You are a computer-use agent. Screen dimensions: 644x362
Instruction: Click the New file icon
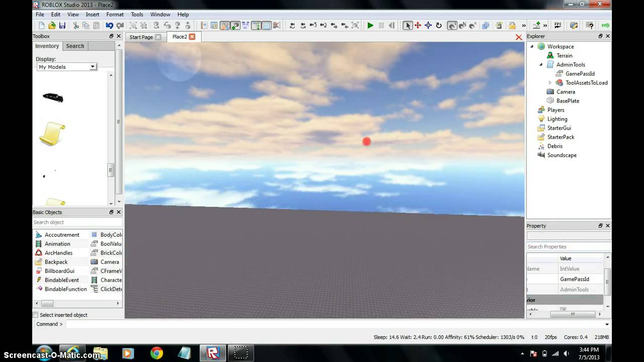41,26
